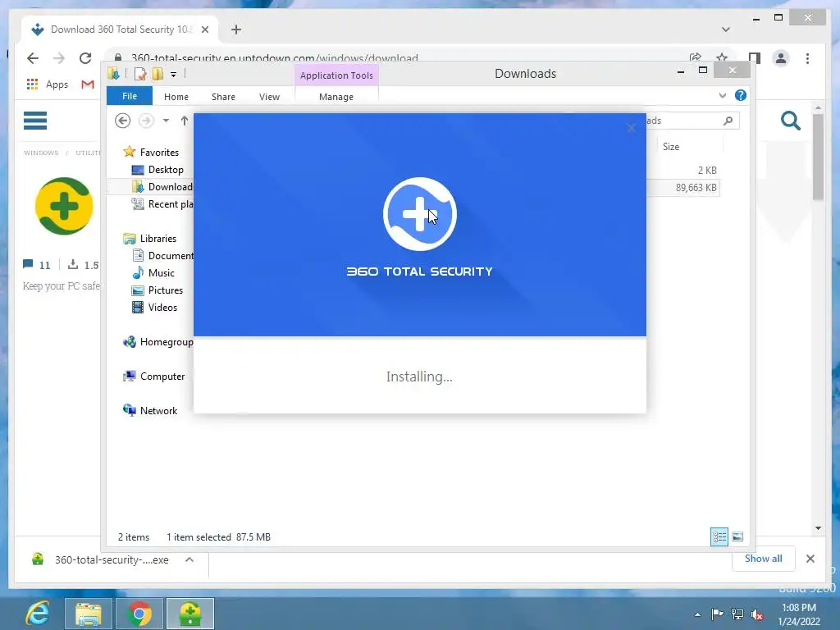Open the Manage ribbon tab
The width and height of the screenshot is (840, 630).
[336, 97]
